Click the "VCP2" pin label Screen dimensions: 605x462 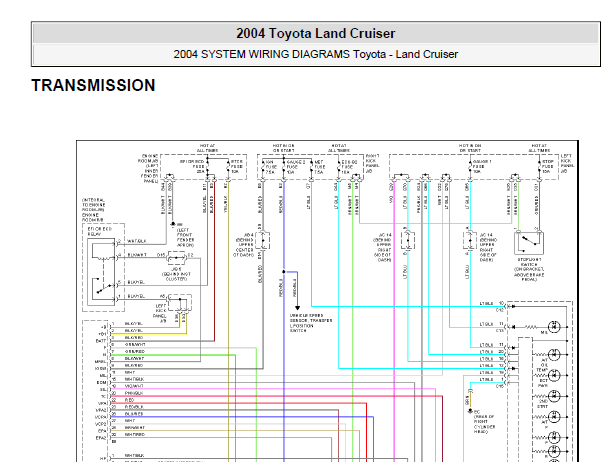100,424
